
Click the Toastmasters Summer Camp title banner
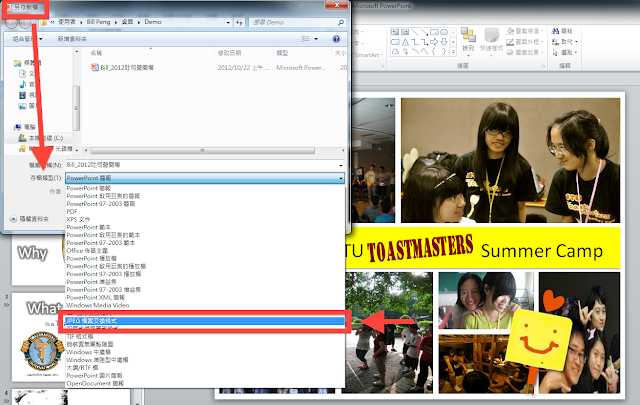pyautogui.click(x=482, y=247)
